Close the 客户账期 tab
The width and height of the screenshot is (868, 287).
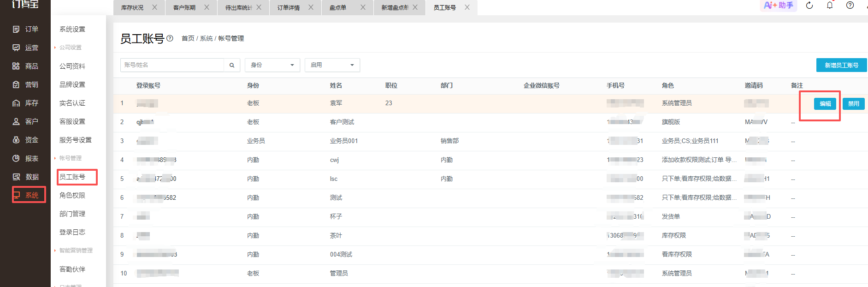(207, 7)
